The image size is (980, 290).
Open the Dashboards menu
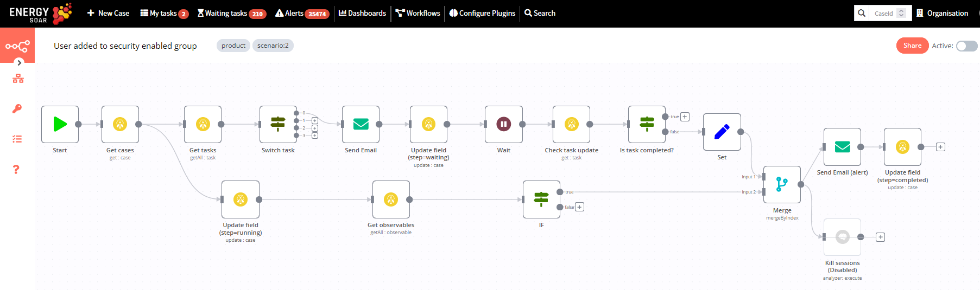pyautogui.click(x=362, y=13)
